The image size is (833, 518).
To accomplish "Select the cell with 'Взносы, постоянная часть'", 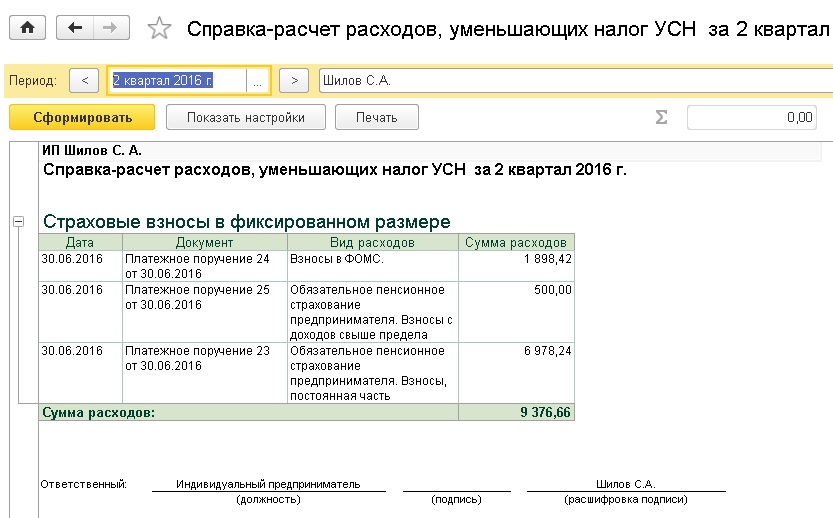I will (x=372, y=373).
